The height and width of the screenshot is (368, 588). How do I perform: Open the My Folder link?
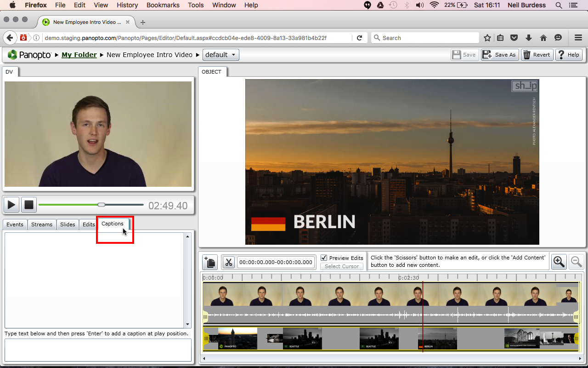click(x=79, y=55)
